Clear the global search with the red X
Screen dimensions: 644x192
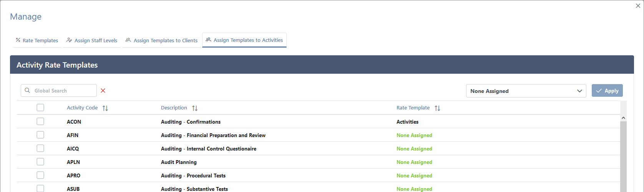coord(103,91)
